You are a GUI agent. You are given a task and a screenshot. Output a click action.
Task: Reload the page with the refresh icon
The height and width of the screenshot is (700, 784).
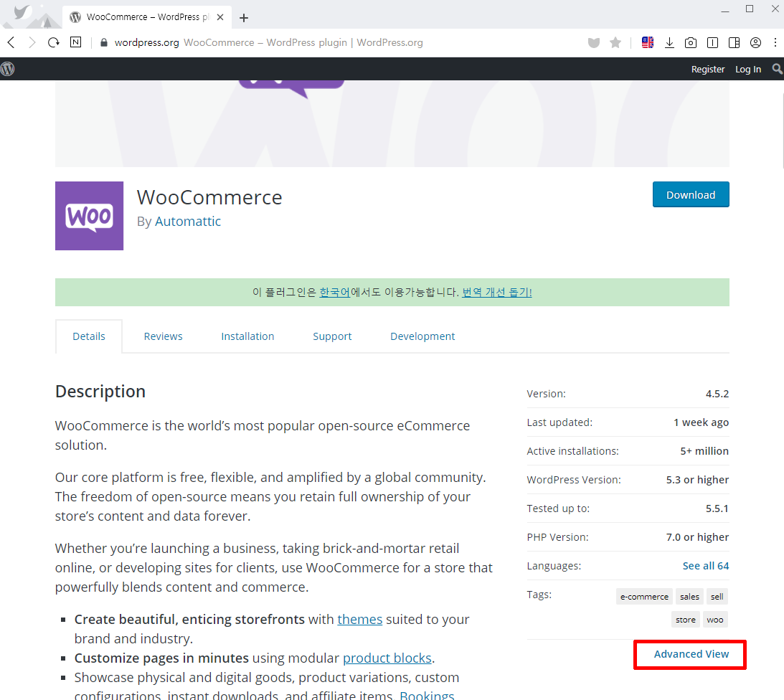pos(54,42)
